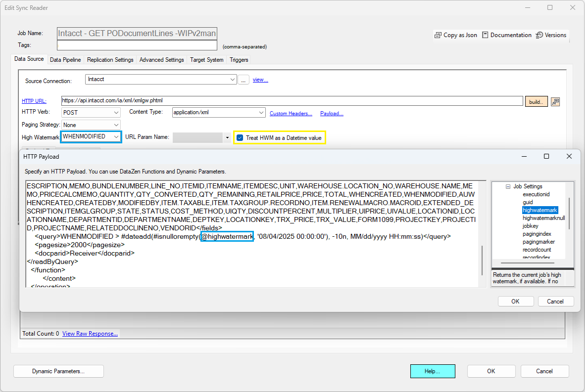Switch to the Advanced Settings tab
585x392 pixels.
pyautogui.click(x=161, y=60)
